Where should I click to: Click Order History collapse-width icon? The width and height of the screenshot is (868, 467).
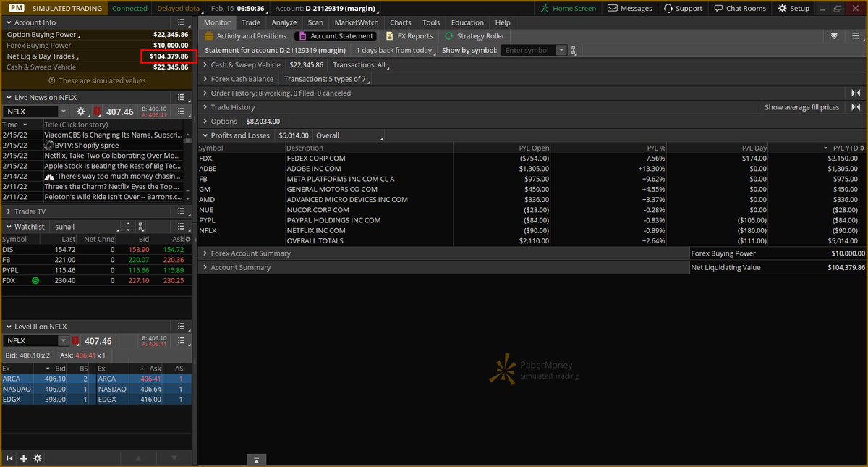(x=856, y=93)
